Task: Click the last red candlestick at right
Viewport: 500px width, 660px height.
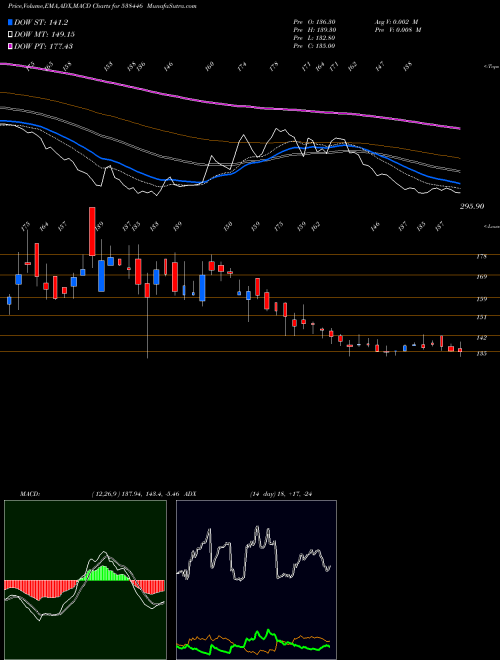Action: tap(460, 350)
